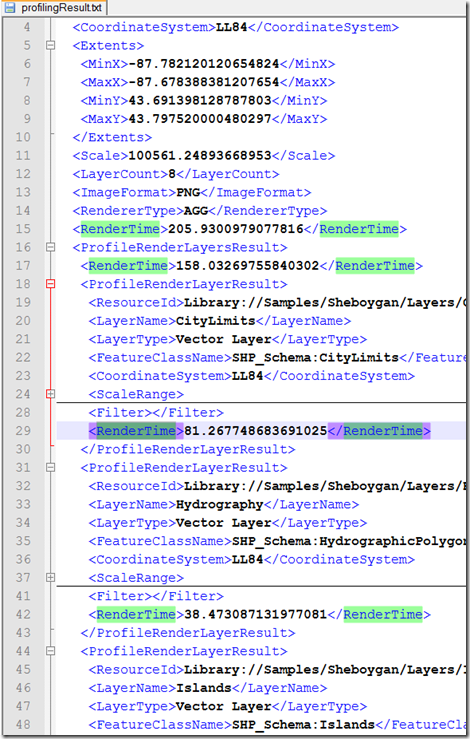Image resolution: width=470 pixels, height=739 pixels.
Task: Click line number 15 in the margin
Action: point(23,229)
